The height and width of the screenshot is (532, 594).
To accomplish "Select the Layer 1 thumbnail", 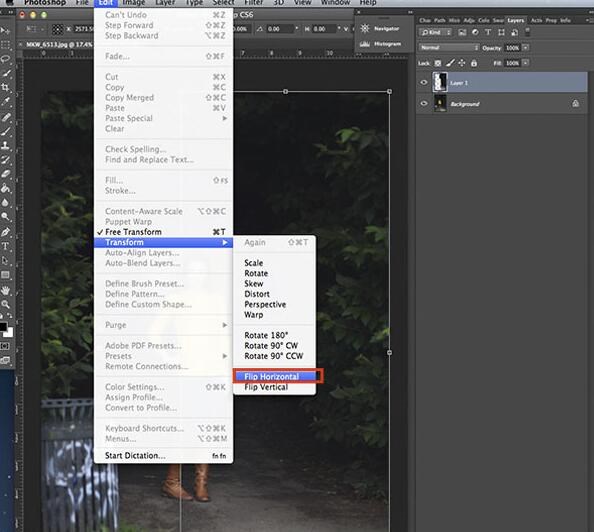I will coord(440,82).
